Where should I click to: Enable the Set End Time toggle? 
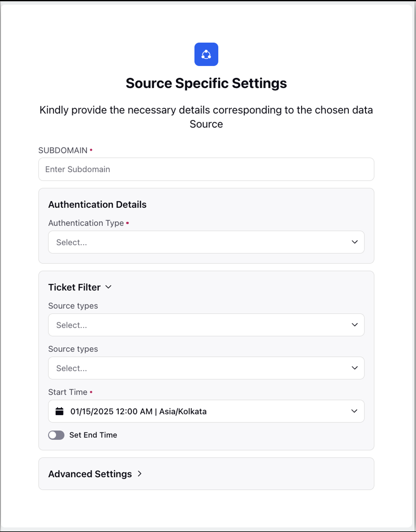pyautogui.click(x=56, y=435)
